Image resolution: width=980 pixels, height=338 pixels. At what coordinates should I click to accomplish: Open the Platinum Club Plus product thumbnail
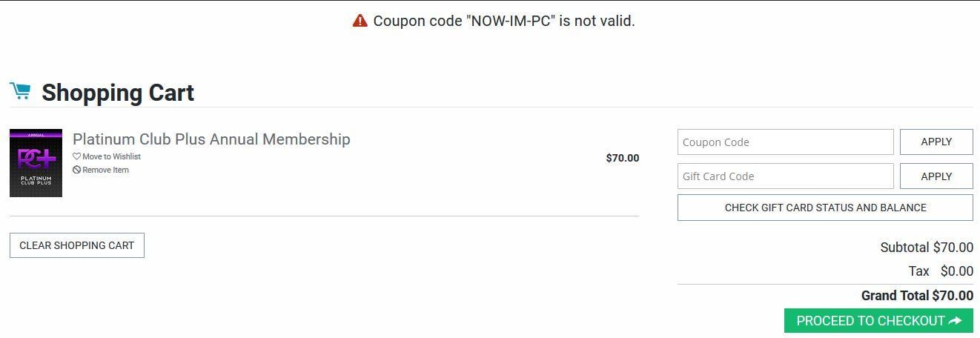pyautogui.click(x=36, y=163)
